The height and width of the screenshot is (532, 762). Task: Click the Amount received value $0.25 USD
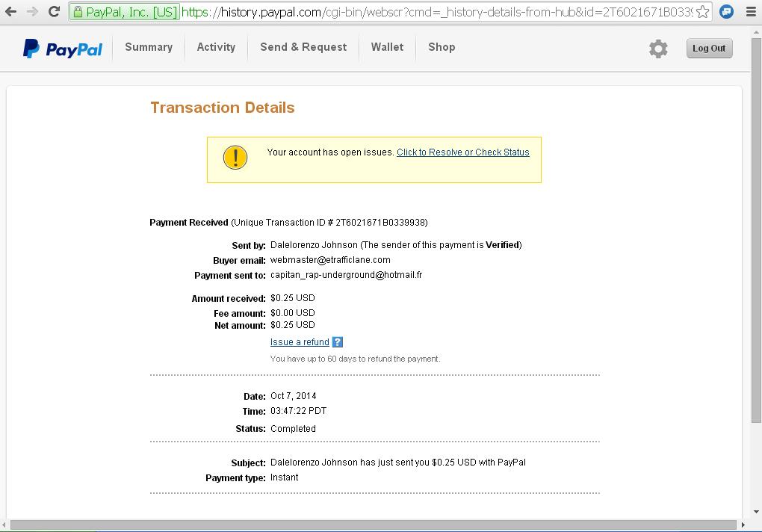tap(293, 298)
